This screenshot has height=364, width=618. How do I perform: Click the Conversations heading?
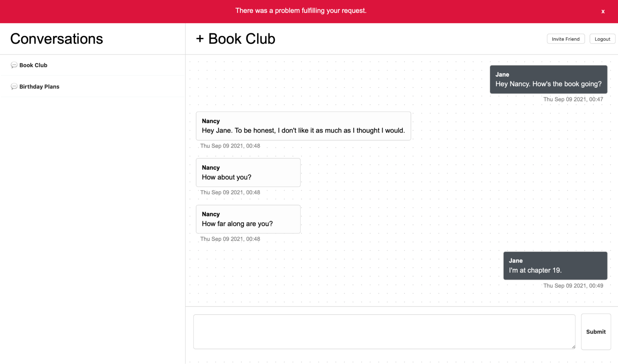click(57, 38)
